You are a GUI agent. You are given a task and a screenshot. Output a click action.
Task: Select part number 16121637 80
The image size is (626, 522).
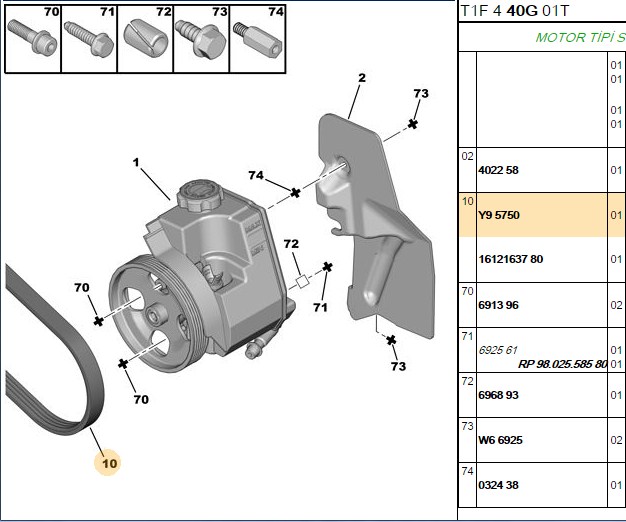pos(511,259)
